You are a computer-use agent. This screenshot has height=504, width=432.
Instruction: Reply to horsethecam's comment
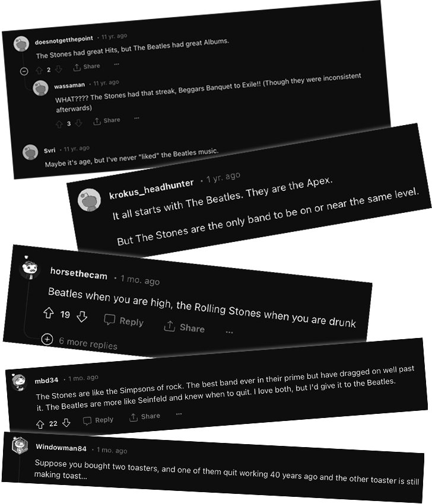tap(124, 320)
